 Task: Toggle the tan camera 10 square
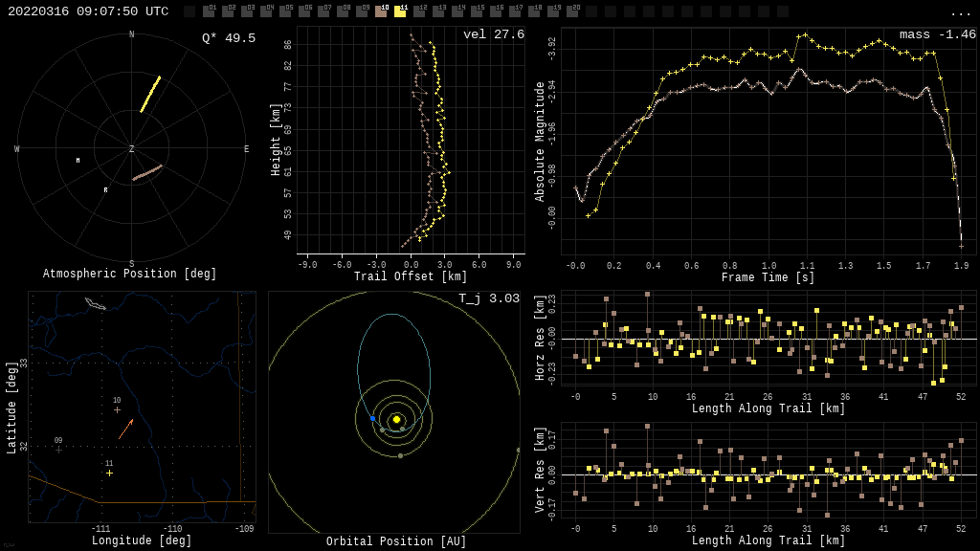coord(381,11)
